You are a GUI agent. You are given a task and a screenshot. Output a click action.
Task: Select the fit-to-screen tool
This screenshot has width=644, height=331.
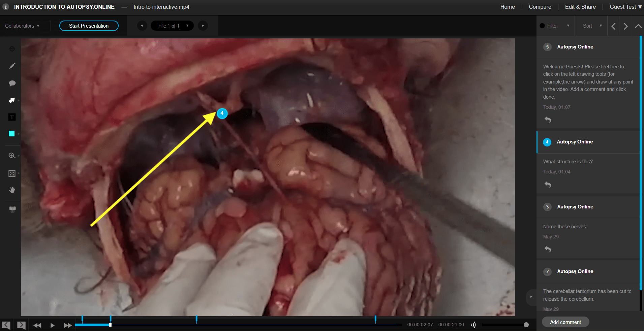click(12, 173)
